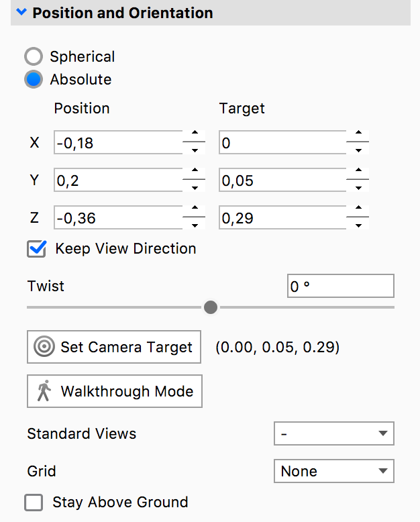Uncheck Keep View Direction checkbox
The width and height of the screenshot is (420, 522).
pyautogui.click(x=36, y=249)
